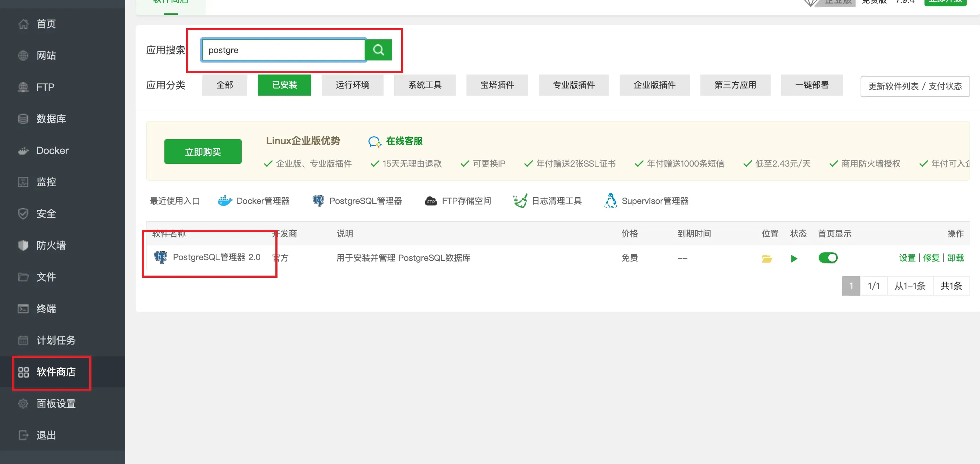
Task: Click pagination page 1 button
Action: 851,286
